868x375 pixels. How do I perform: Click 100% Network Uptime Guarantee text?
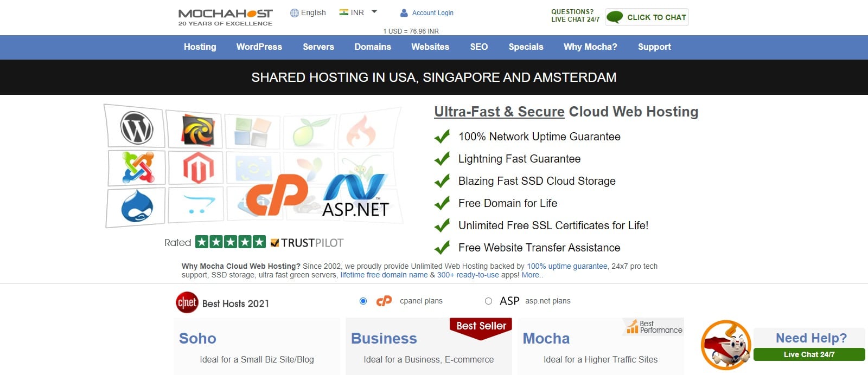coord(539,137)
